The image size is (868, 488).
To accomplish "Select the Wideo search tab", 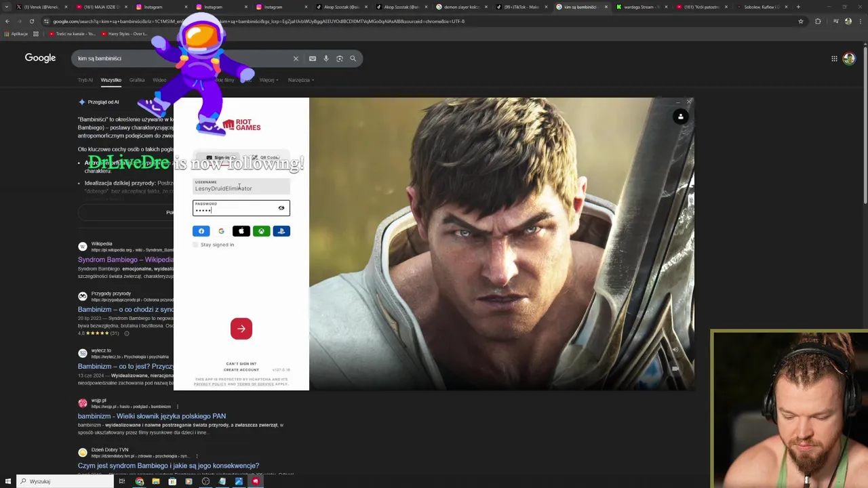I will coord(159,80).
